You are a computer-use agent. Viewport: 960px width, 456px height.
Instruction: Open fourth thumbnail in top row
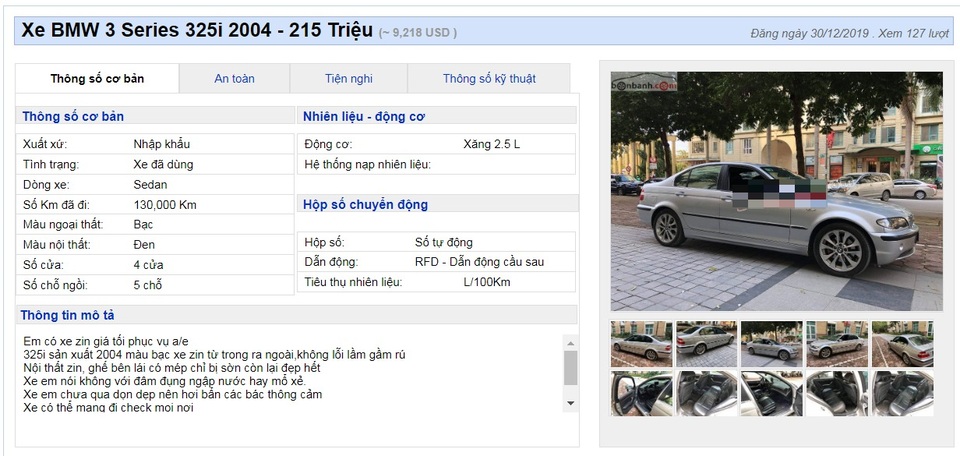(x=837, y=344)
